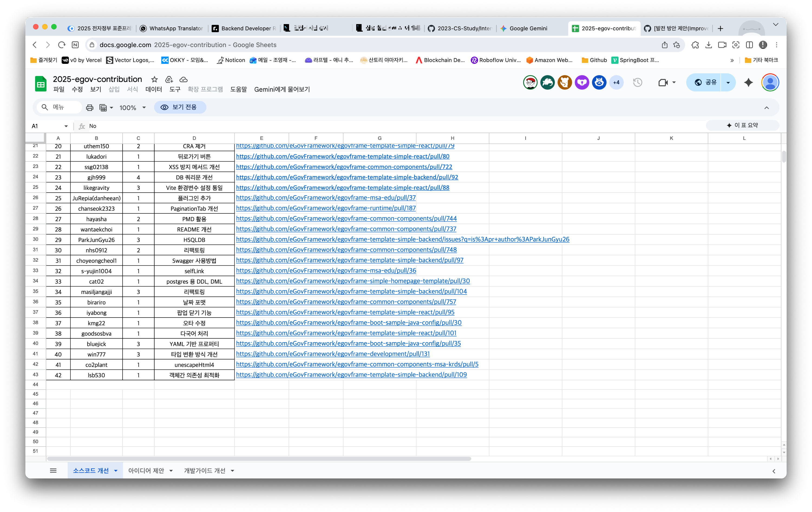Open the all sheets list icon
The width and height of the screenshot is (812, 512).
click(53, 471)
